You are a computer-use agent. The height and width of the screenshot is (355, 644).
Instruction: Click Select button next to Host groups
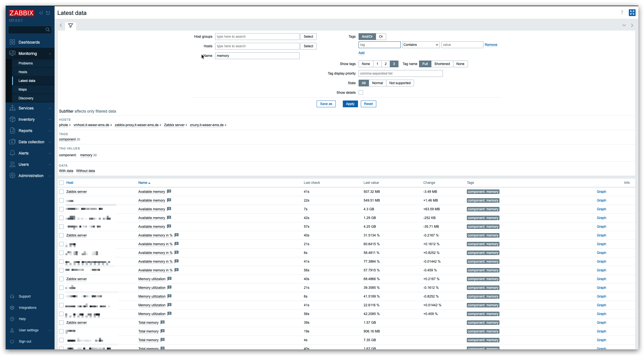coord(309,37)
